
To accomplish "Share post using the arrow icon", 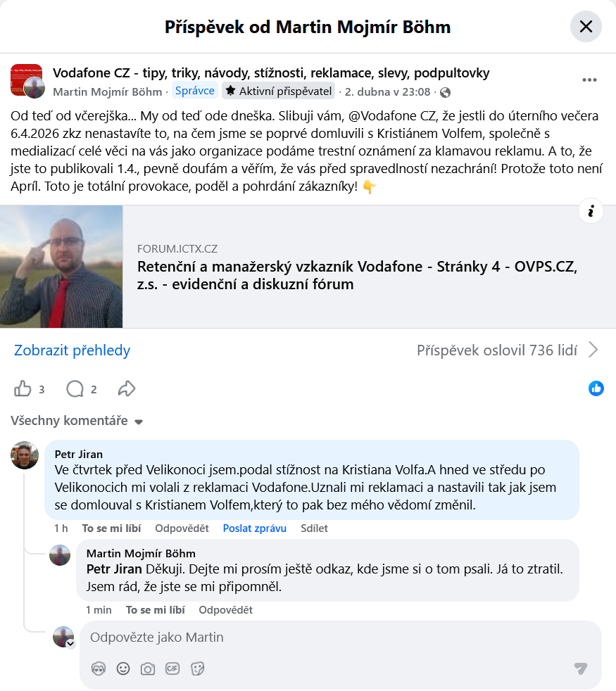I will [x=127, y=388].
